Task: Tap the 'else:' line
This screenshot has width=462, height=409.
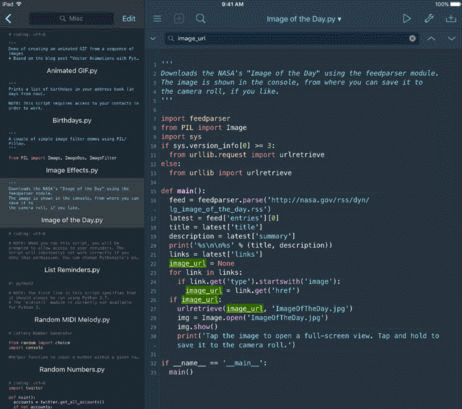Action: pos(171,164)
